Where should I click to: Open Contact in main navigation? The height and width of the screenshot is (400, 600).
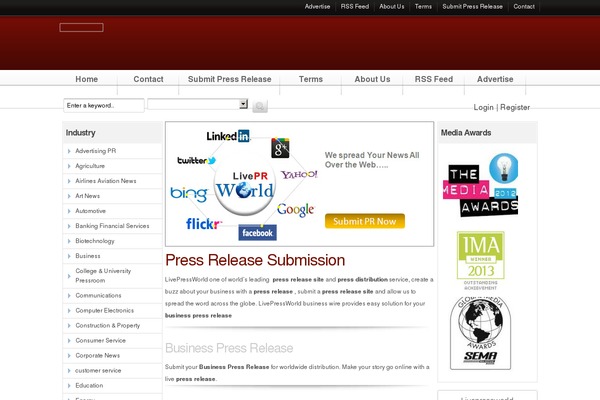coord(148,79)
